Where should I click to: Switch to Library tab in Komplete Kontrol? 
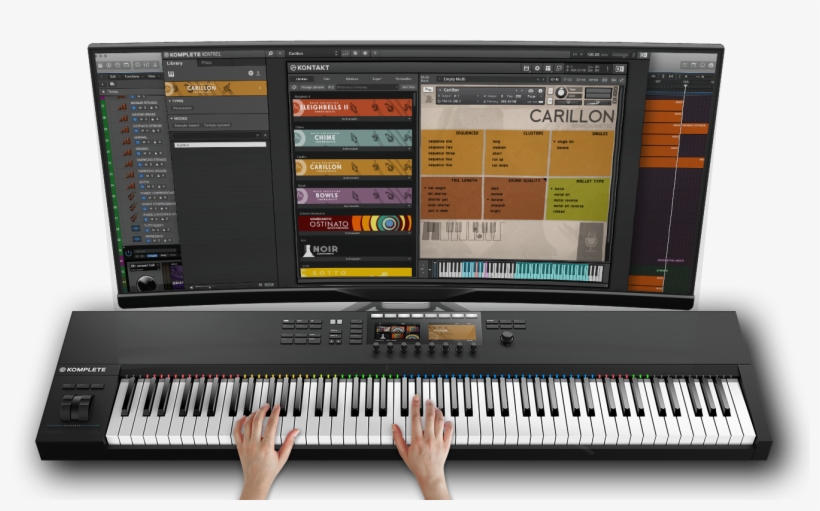click(x=175, y=63)
